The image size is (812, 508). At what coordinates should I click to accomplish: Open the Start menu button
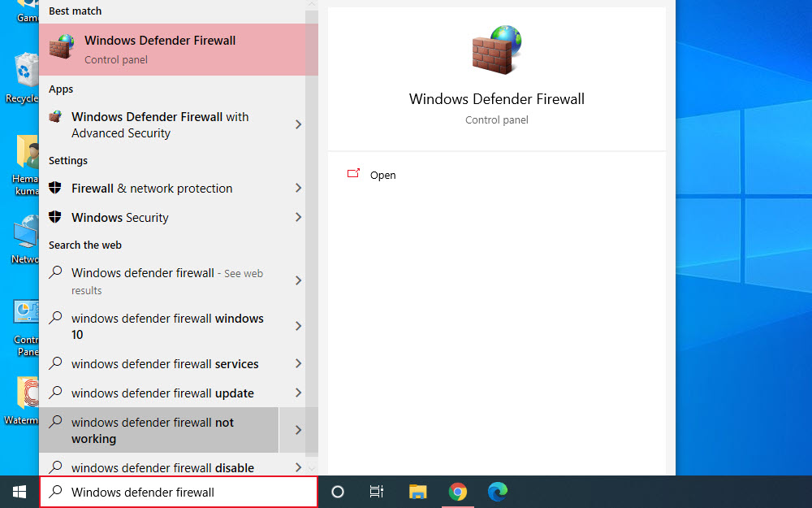pos(17,492)
